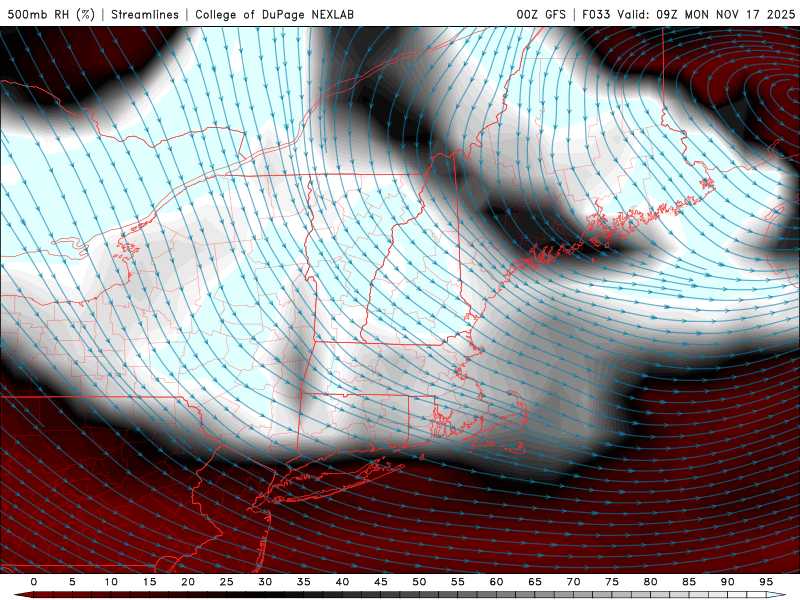This screenshot has width=800, height=600.
Task: Click the "500mb RH (%)" title text
Action: (51, 14)
